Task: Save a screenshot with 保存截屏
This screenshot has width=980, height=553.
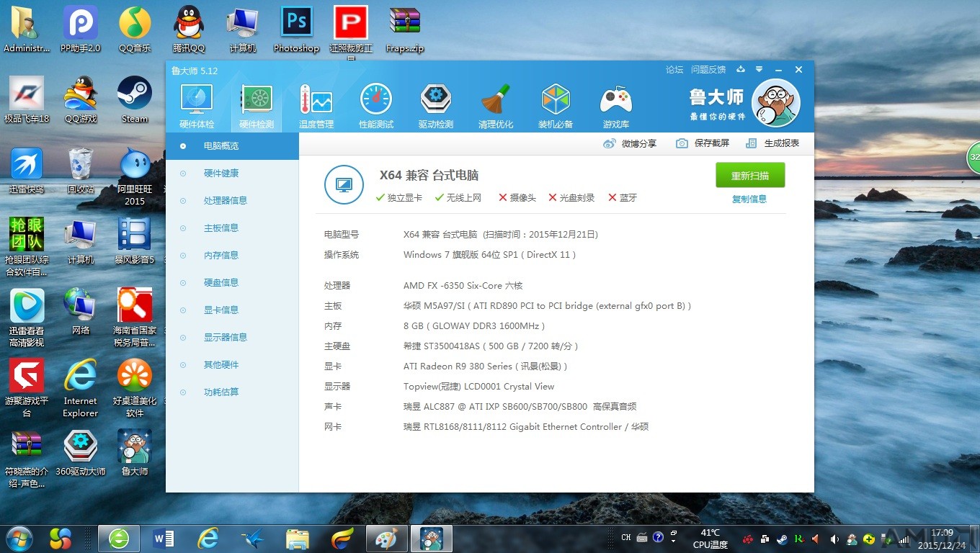Action: tap(703, 143)
